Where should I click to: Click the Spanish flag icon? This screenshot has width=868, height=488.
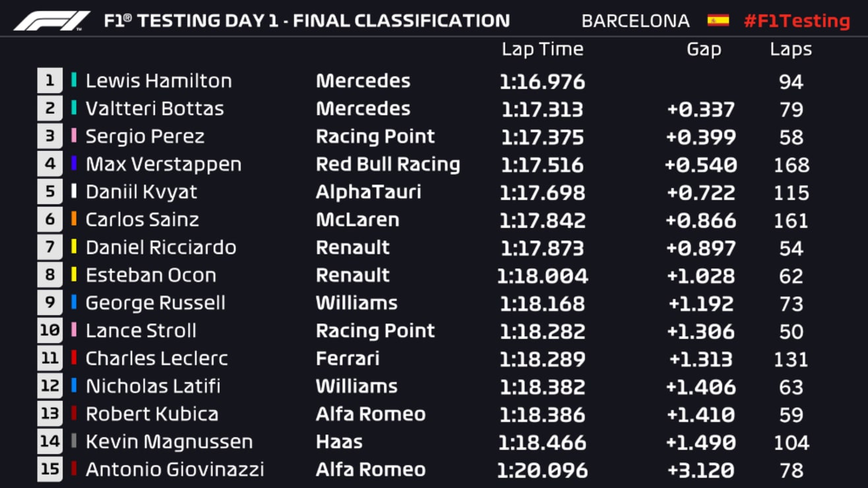(x=718, y=20)
